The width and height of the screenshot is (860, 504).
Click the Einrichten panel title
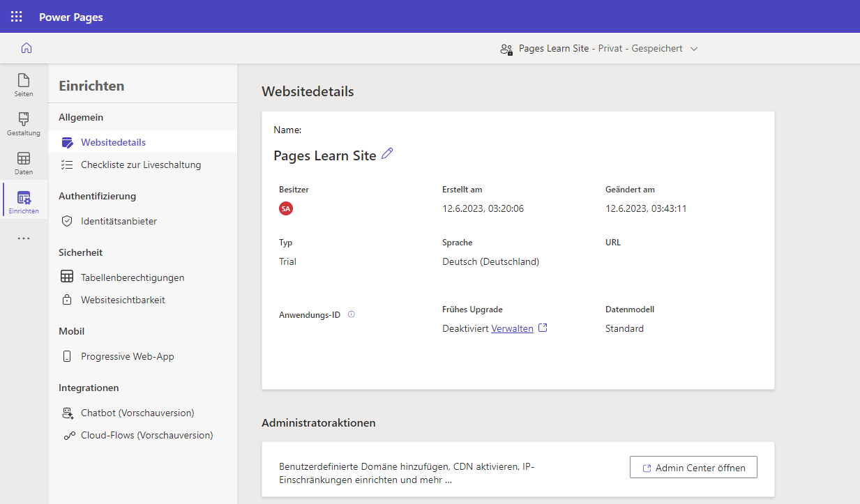[91, 86]
